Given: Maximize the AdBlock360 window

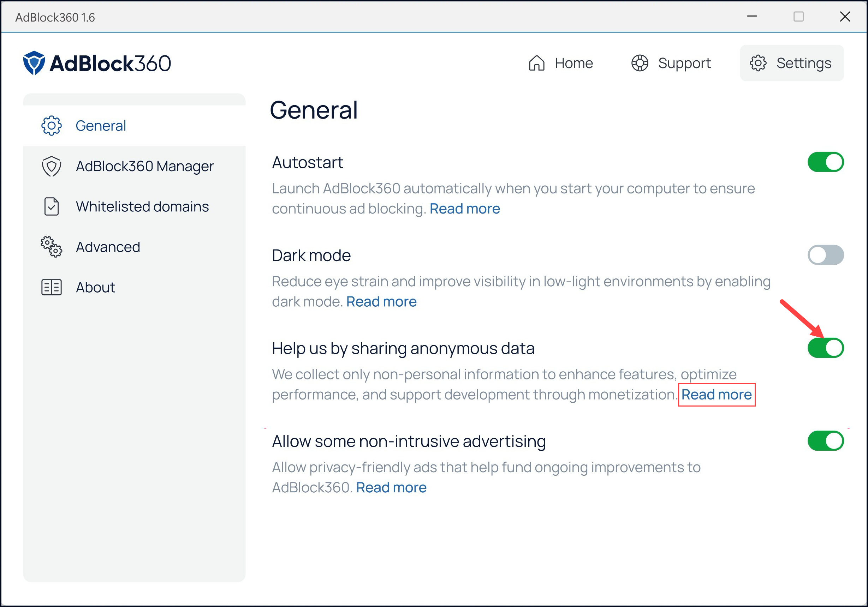Looking at the screenshot, I should [x=798, y=16].
